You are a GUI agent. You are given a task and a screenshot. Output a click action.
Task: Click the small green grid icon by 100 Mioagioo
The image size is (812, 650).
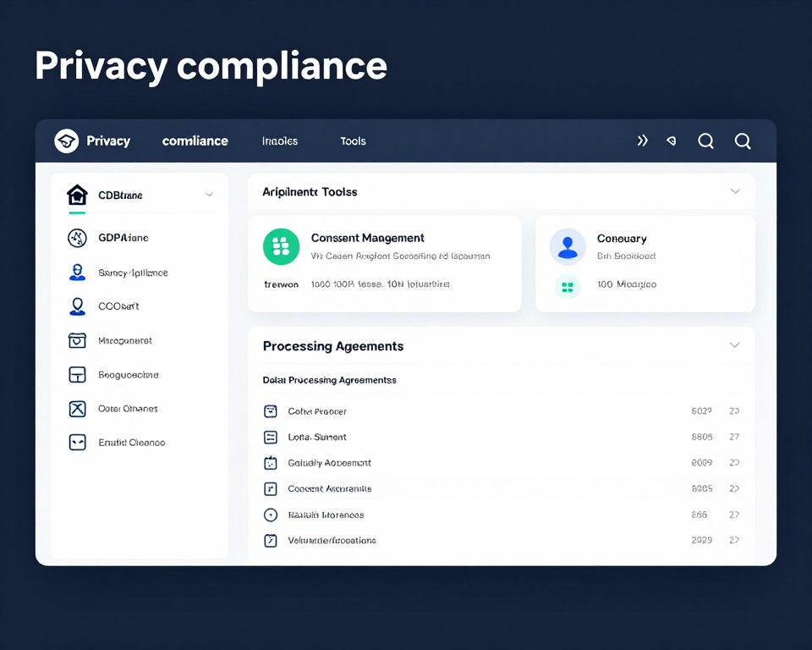[568, 287]
